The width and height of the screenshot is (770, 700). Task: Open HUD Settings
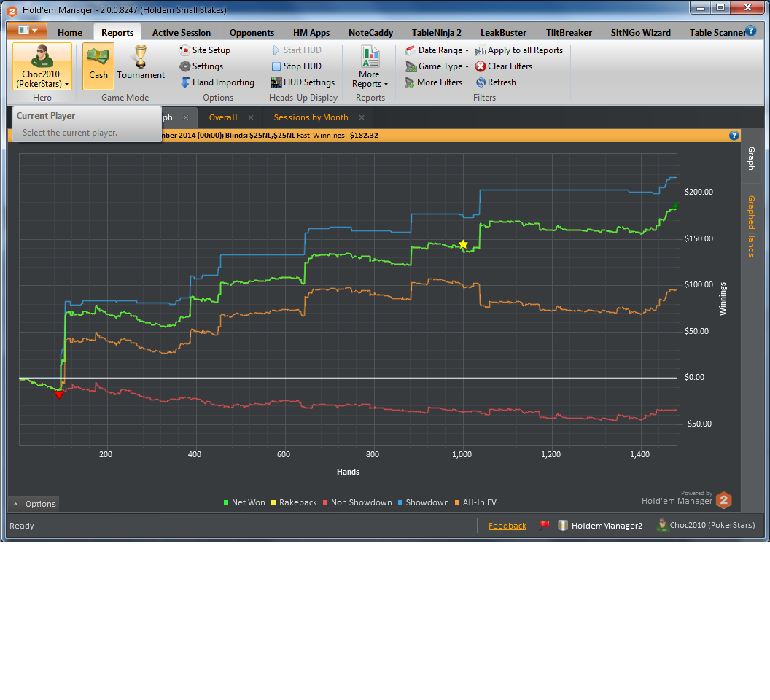click(x=303, y=82)
